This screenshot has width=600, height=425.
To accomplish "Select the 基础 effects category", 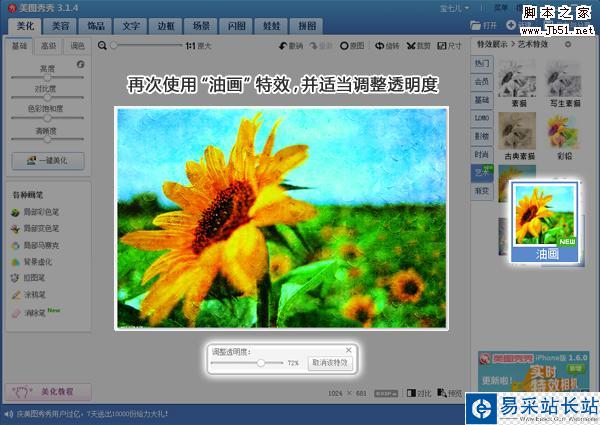I will point(482,100).
